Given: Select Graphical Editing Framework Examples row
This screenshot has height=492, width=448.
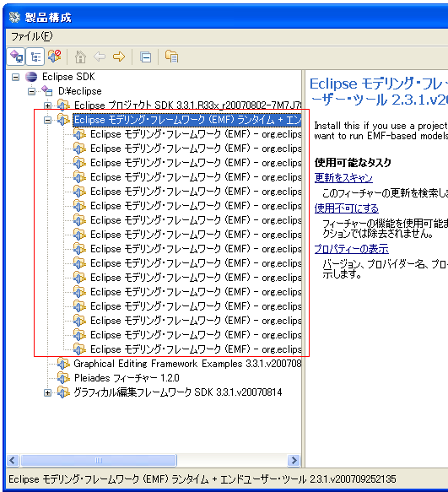Looking at the screenshot, I should 187,364.
